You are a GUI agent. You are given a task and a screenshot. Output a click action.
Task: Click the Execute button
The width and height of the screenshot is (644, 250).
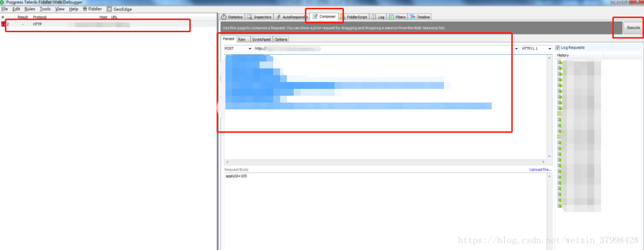coord(633,28)
